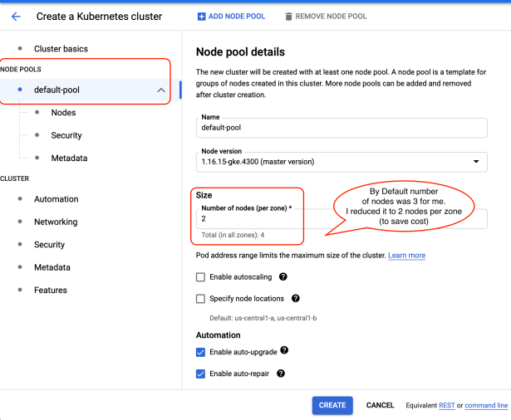
Task: Click the back arrow icon
Action: click(x=16, y=17)
